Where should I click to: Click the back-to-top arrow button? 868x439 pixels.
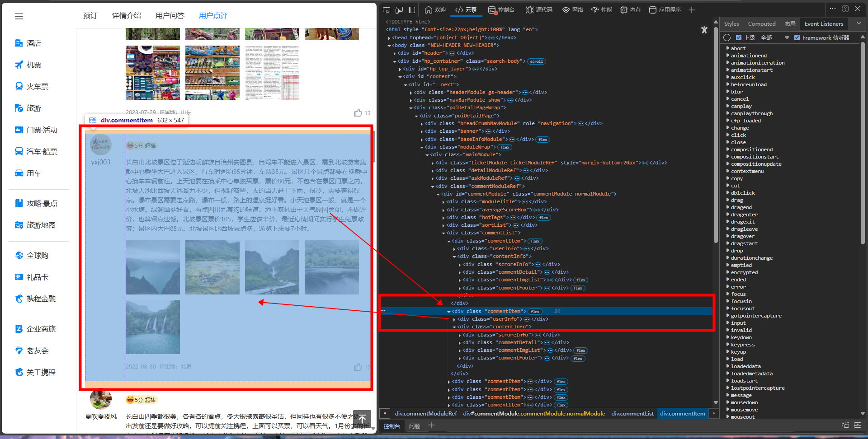pyautogui.click(x=362, y=419)
